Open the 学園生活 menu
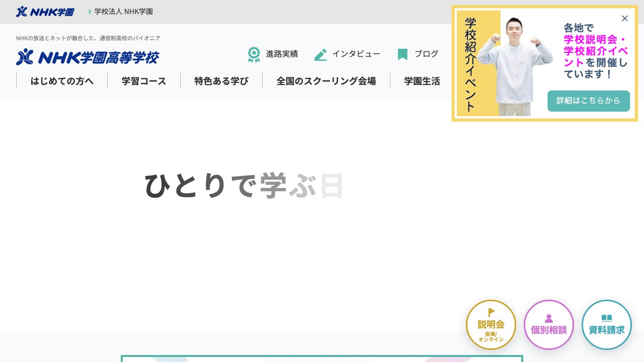This screenshot has width=644, height=362. coord(422,81)
